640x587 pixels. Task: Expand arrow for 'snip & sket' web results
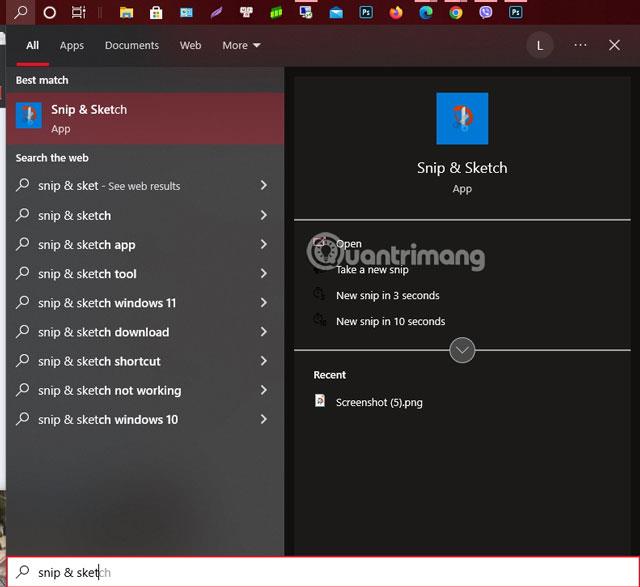(x=264, y=186)
